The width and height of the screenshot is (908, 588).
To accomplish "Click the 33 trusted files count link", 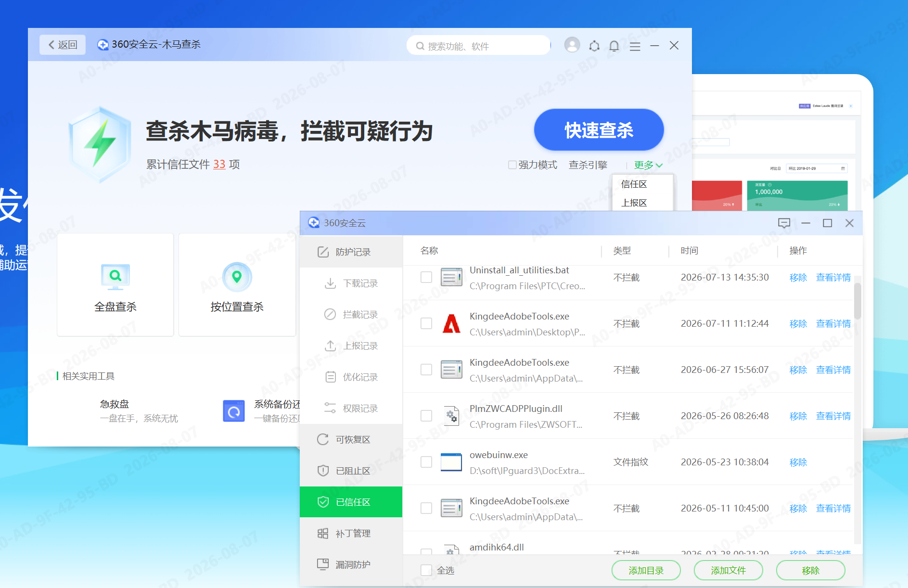I will coord(219,165).
